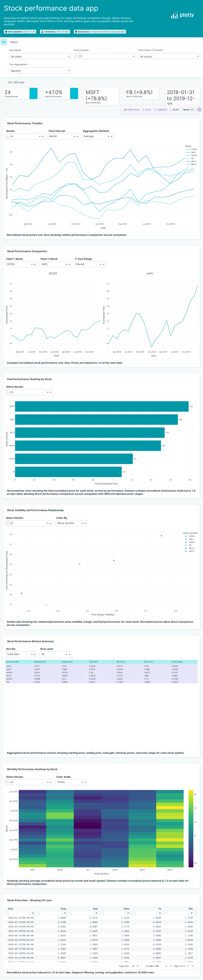Toggle AMZN trace in timeline legend
This screenshot has width=203, height=980.
191,155
